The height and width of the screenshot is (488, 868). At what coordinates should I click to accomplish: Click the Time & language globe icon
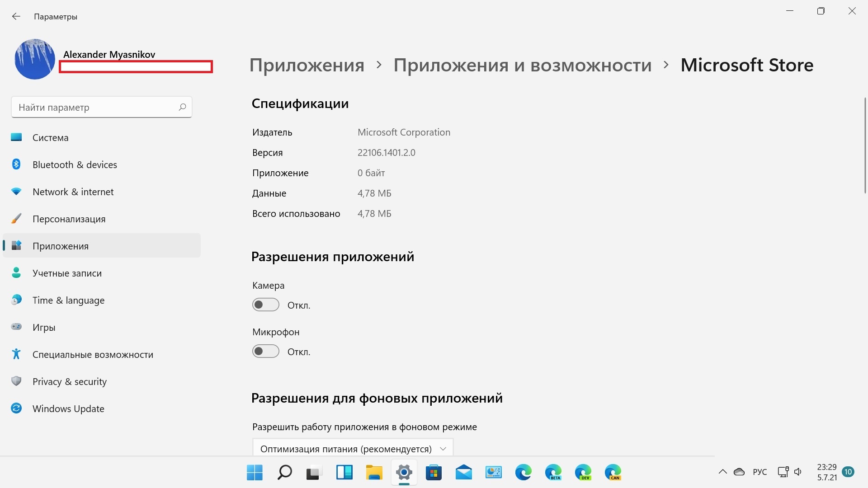point(16,300)
